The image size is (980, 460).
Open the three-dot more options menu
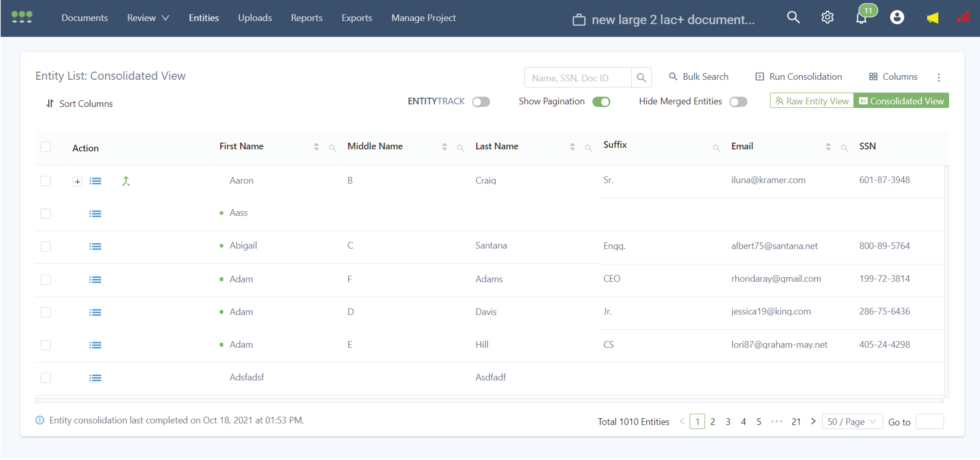coord(939,78)
